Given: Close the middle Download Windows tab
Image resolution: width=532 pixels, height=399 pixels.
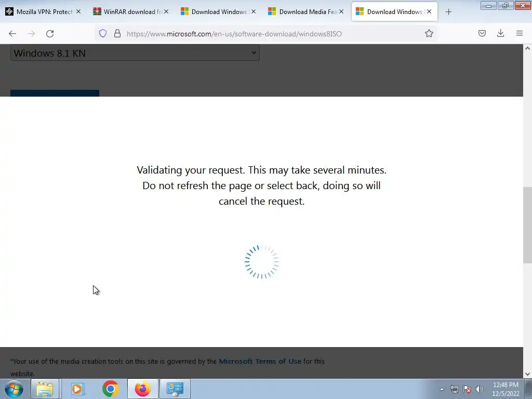Looking at the screenshot, I should pyautogui.click(x=254, y=11).
